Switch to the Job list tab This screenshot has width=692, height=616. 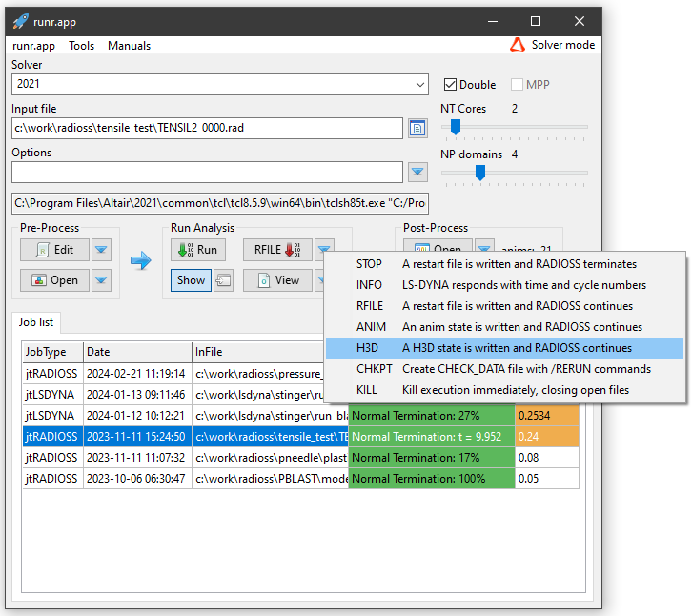36,322
